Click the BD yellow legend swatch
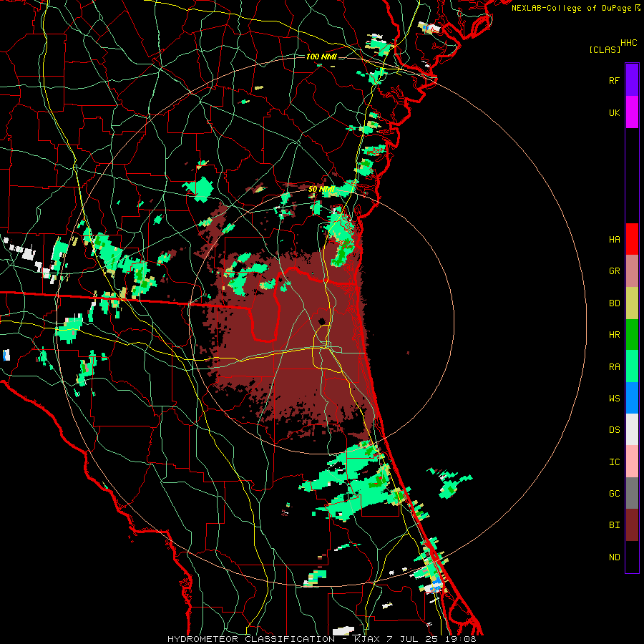Viewport: 644px width, 644px height. pos(632,303)
